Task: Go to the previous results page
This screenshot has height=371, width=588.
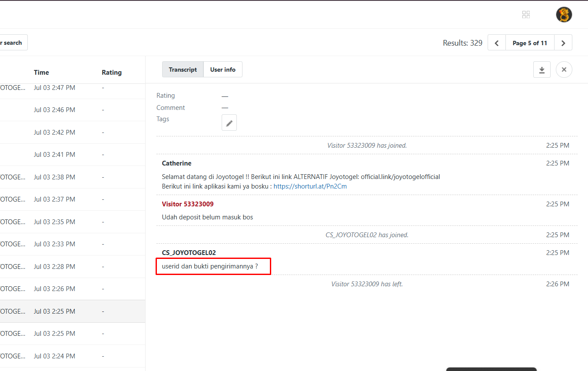Action: point(497,43)
